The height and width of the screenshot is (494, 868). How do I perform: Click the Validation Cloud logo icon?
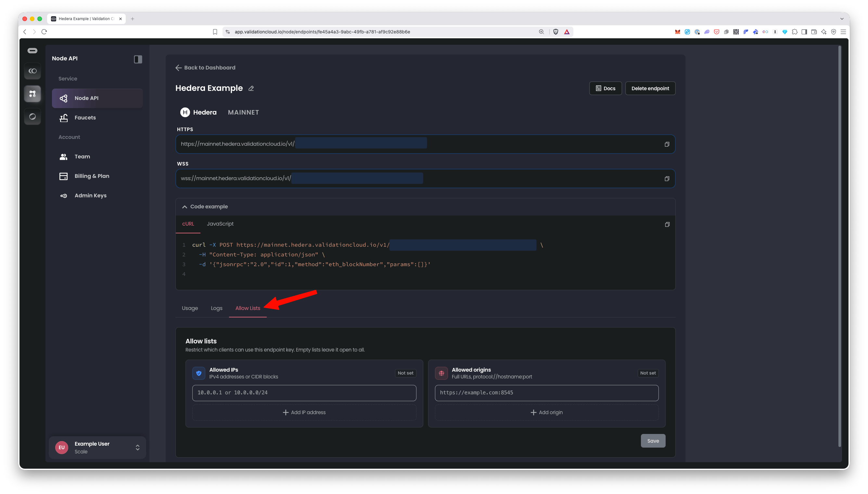coord(32,51)
